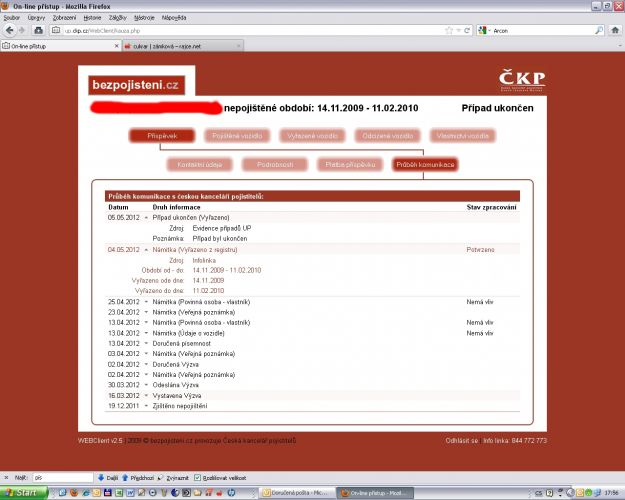625x500 pixels.
Task: Toggle Zvýraznit highlight in find bar
Action: 173,477
